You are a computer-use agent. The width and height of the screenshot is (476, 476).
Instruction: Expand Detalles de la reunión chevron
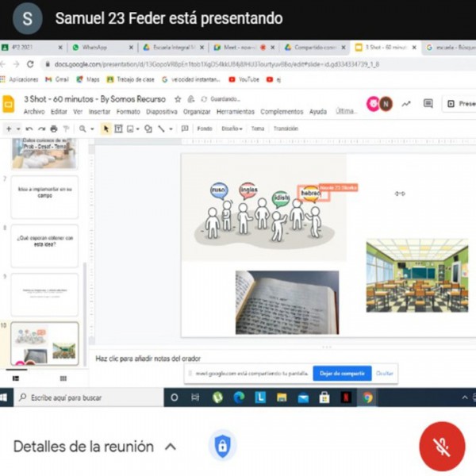(171, 447)
